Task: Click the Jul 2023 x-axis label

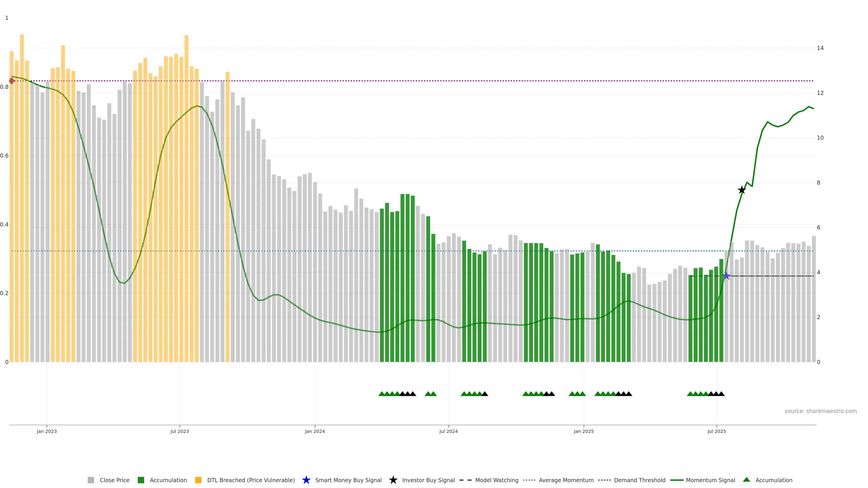Action: pos(180,432)
